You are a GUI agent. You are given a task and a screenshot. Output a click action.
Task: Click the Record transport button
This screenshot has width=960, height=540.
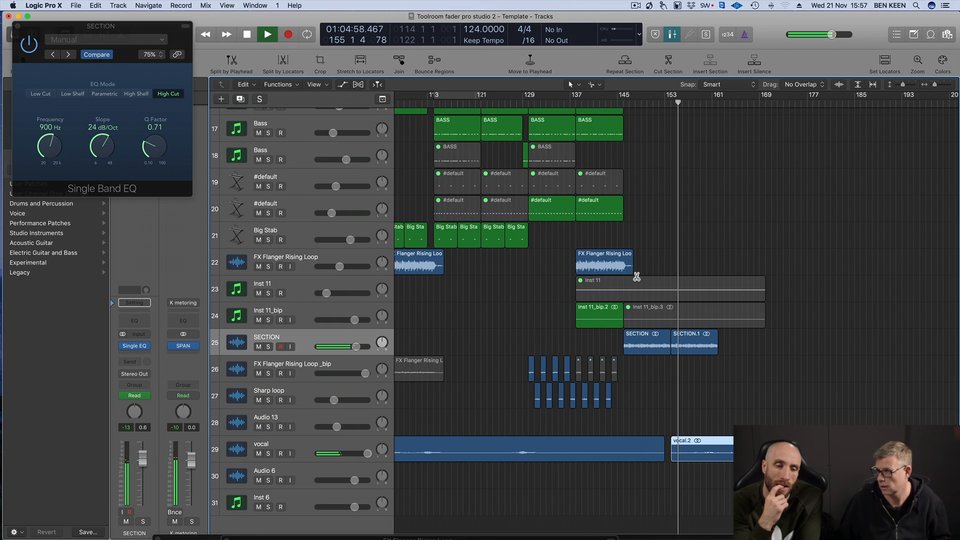(288, 34)
